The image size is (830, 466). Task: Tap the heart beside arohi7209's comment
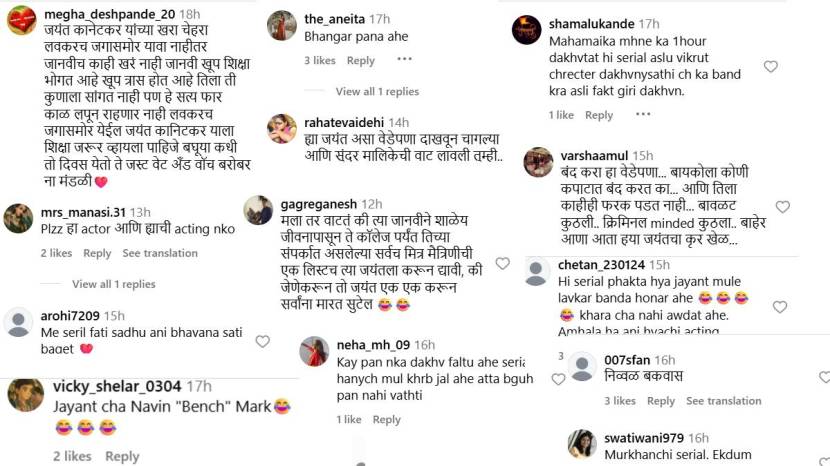262,341
